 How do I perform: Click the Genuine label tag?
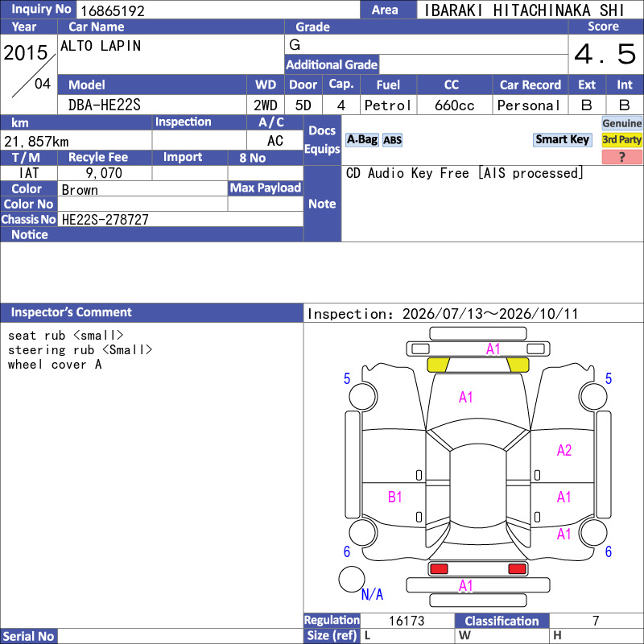pos(621,123)
